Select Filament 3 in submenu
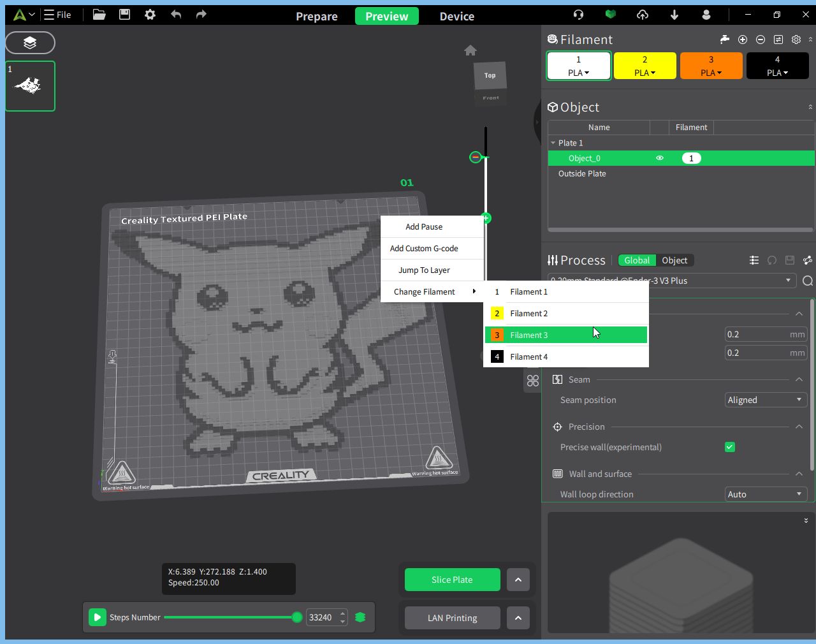Viewport: 816px width, 644px height. (x=566, y=335)
